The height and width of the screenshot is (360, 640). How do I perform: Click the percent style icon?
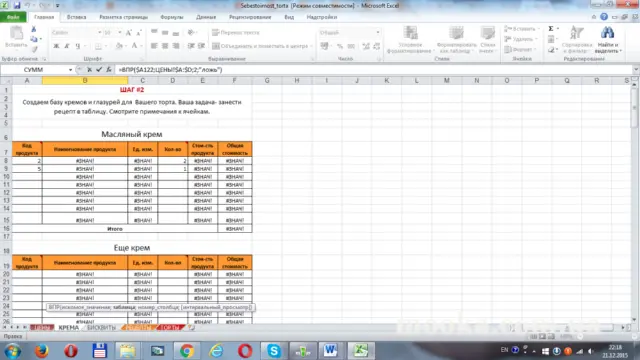coord(340,46)
